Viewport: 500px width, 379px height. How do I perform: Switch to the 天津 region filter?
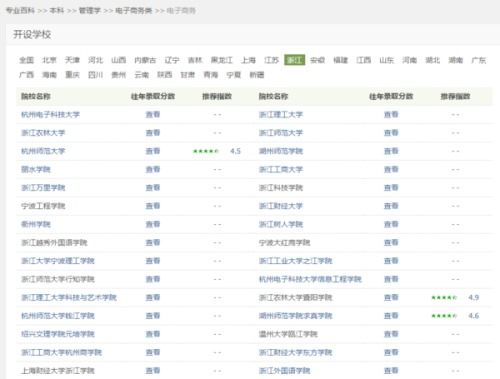click(72, 60)
